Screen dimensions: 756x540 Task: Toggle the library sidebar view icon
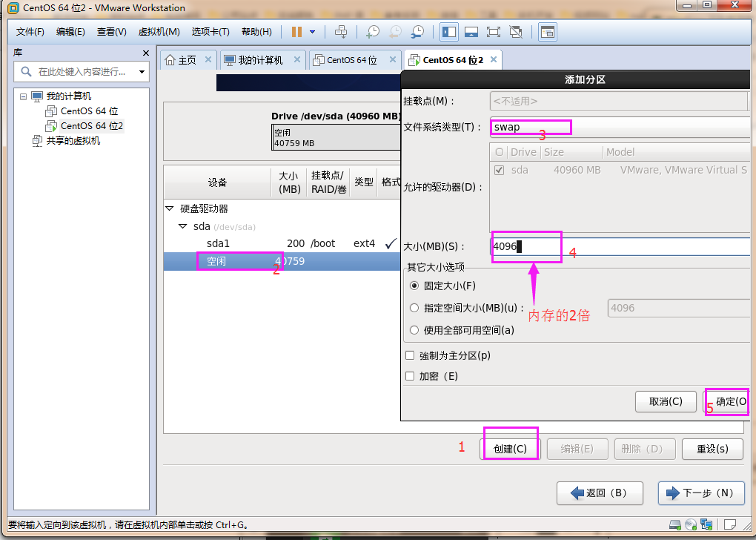[449, 32]
